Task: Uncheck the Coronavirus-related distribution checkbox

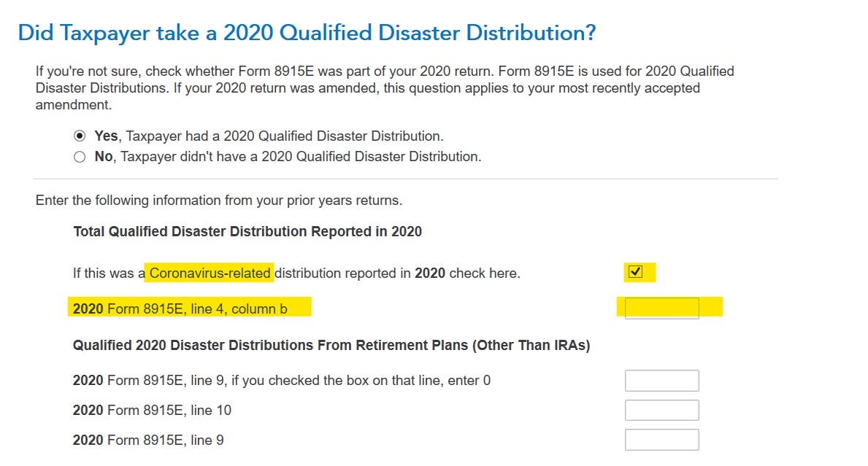Action: tap(636, 272)
